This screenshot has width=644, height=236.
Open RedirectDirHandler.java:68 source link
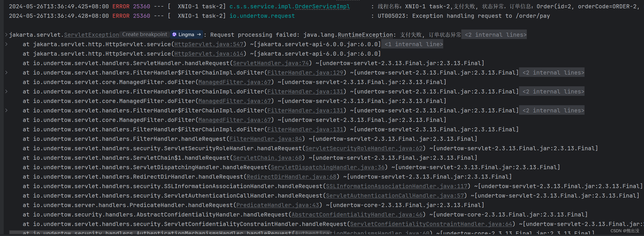(x=292, y=177)
